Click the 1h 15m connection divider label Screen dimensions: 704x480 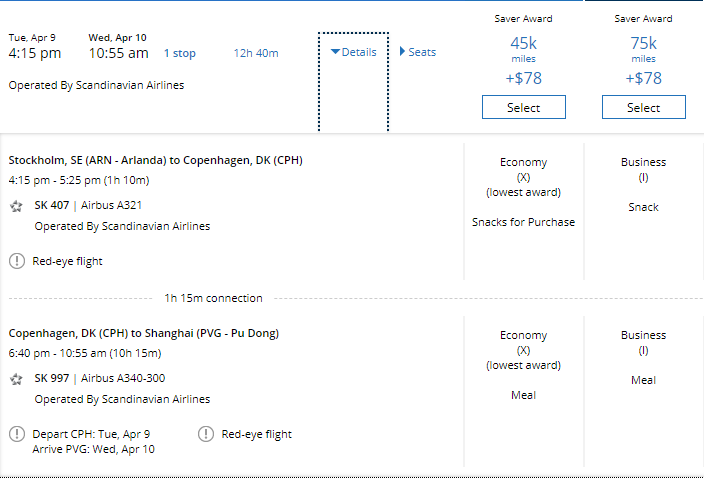tap(213, 298)
